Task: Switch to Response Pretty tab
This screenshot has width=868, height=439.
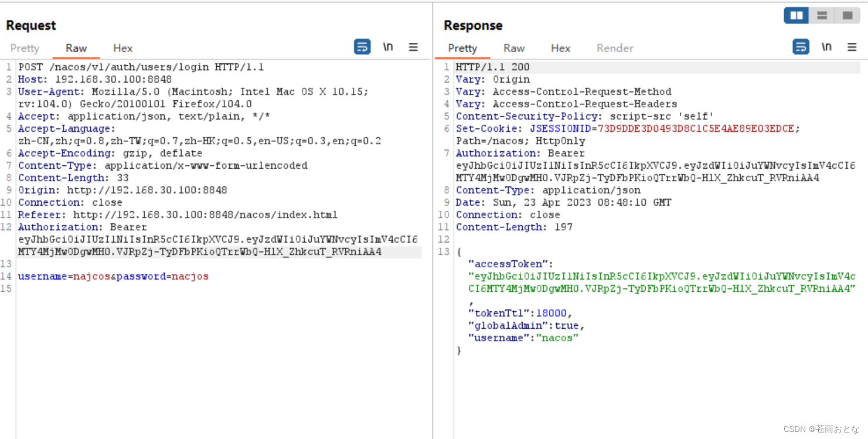Action: (x=462, y=48)
